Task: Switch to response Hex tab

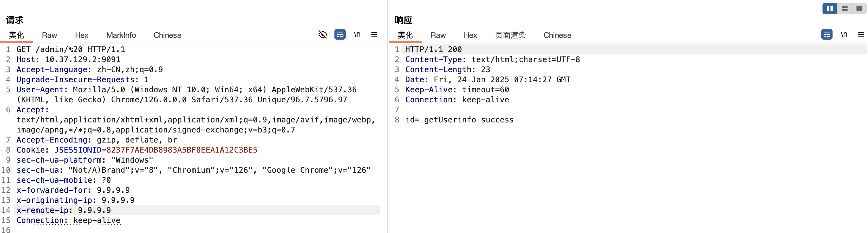Action: [470, 35]
